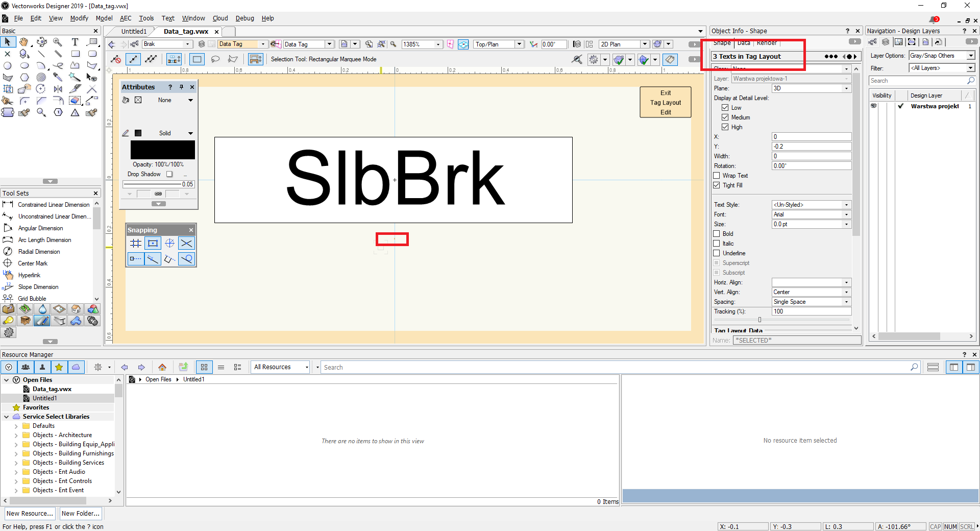The image size is (980, 531).
Task: Click the Exit Tag Layout Edit button
Action: 665,102
